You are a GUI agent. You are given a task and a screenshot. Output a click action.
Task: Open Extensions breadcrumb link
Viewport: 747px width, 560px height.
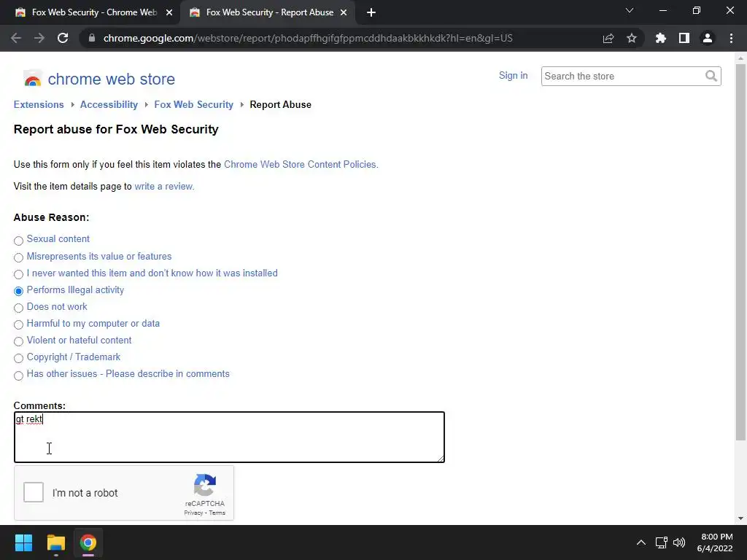[x=39, y=105]
